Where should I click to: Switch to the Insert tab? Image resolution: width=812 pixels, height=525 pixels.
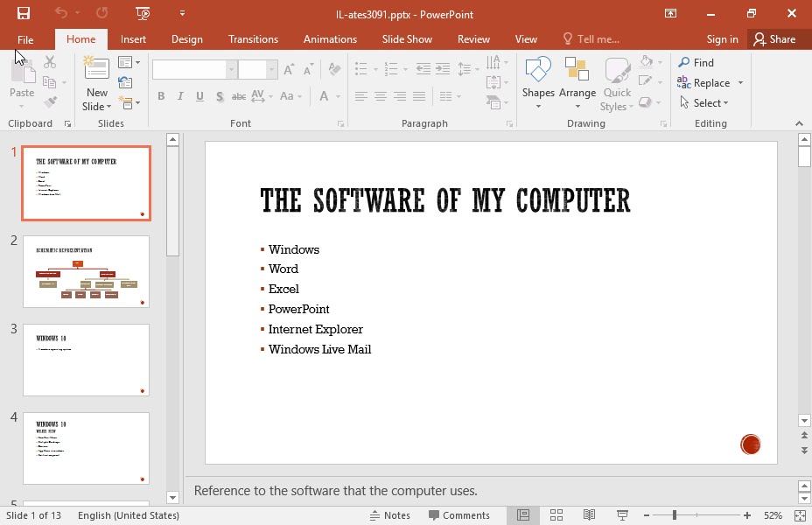pyautogui.click(x=133, y=39)
